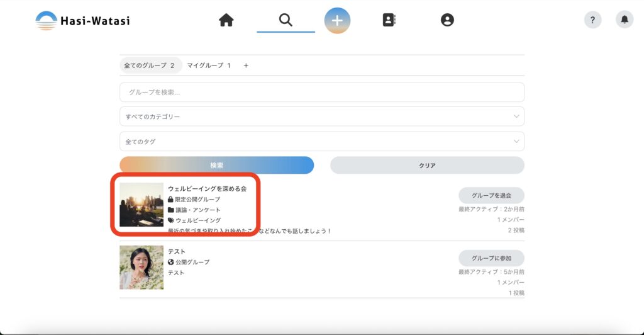
Task: Switch to マイグループ tab
Action: (209, 65)
